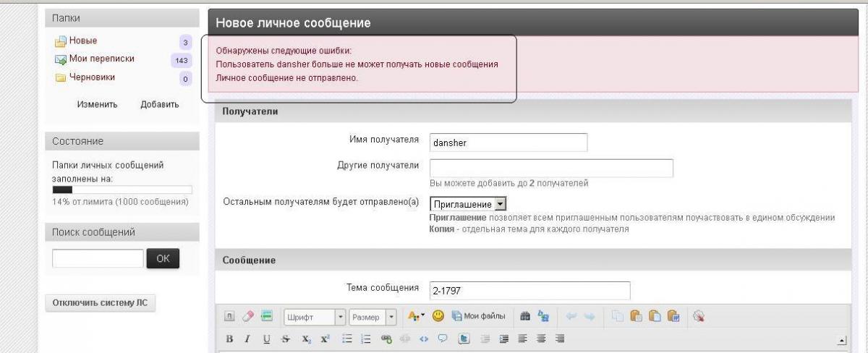Open the Черновики folder

(x=92, y=77)
